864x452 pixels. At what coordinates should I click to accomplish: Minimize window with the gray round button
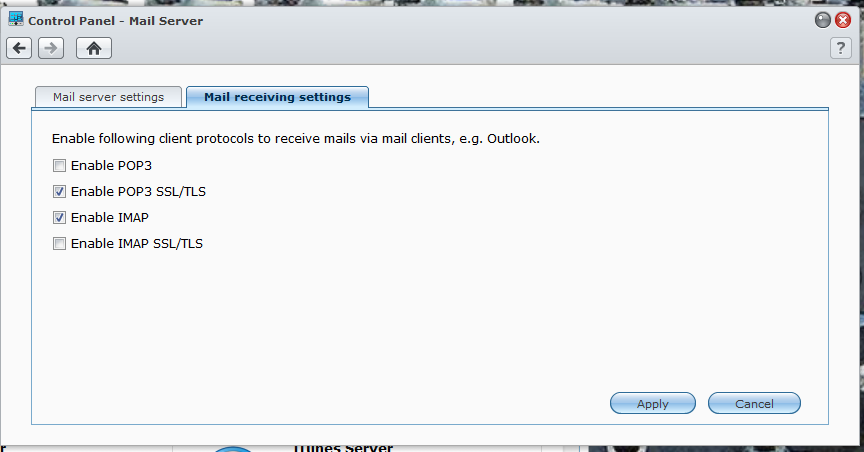pyautogui.click(x=822, y=20)
